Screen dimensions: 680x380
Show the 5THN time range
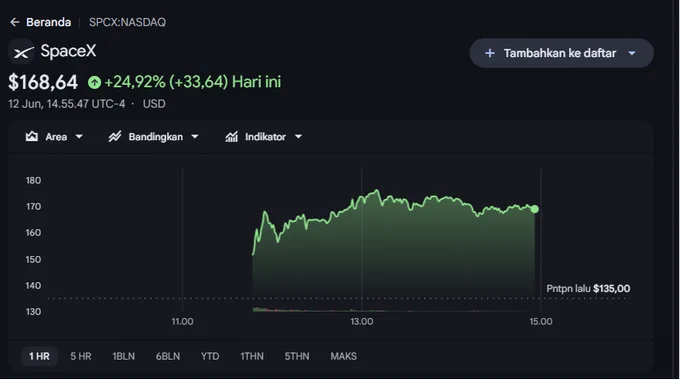pyautogui.click(x=297, y=357)
